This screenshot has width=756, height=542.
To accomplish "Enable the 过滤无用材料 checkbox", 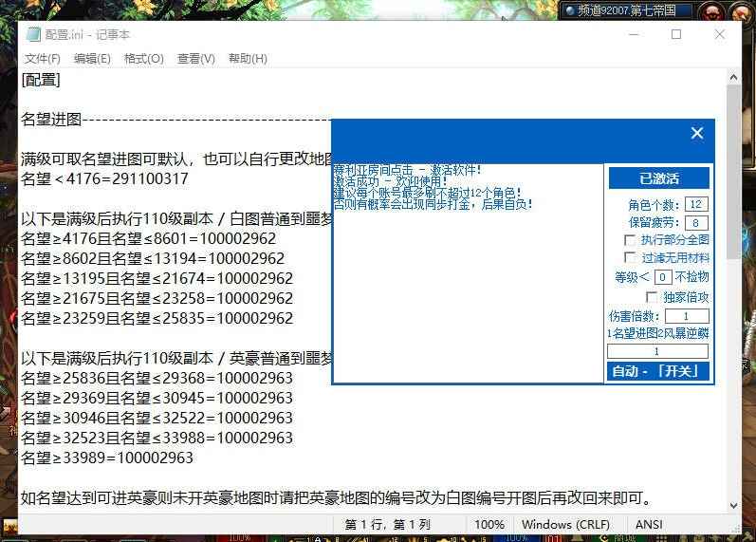I will (629, 257).
